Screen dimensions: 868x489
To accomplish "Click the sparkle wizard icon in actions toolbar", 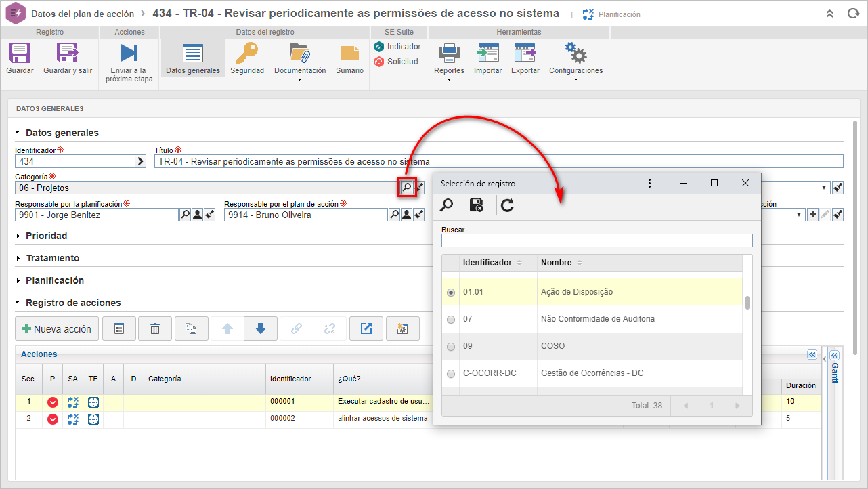I will pos(402,328).
